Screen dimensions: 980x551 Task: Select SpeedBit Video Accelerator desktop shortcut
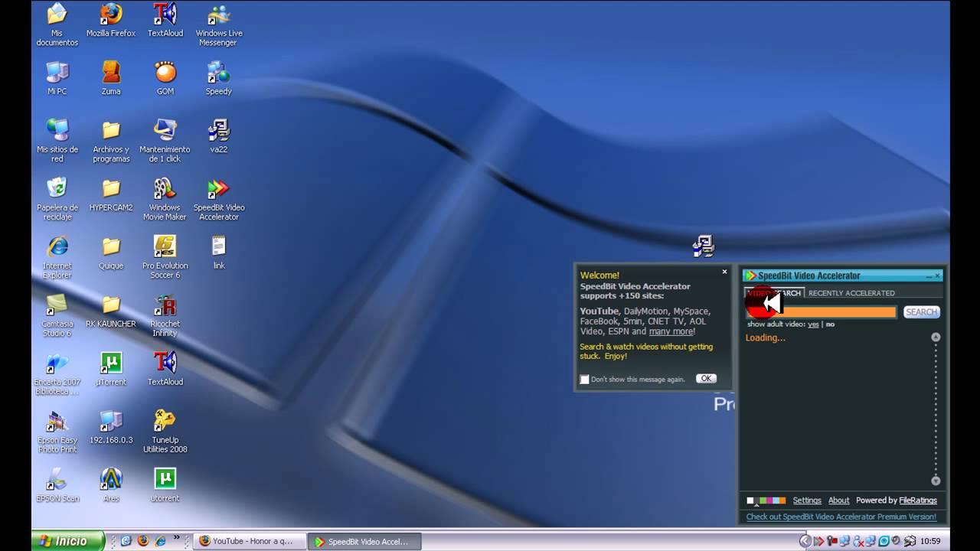[x=219, y=198]
